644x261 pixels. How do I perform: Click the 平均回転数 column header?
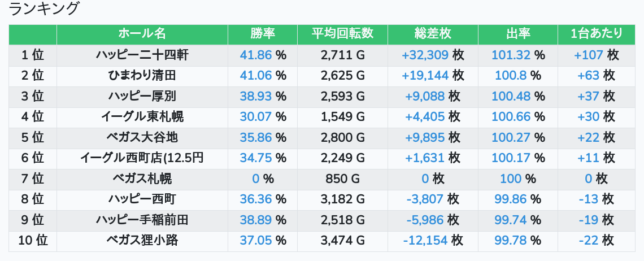(342, 34)
